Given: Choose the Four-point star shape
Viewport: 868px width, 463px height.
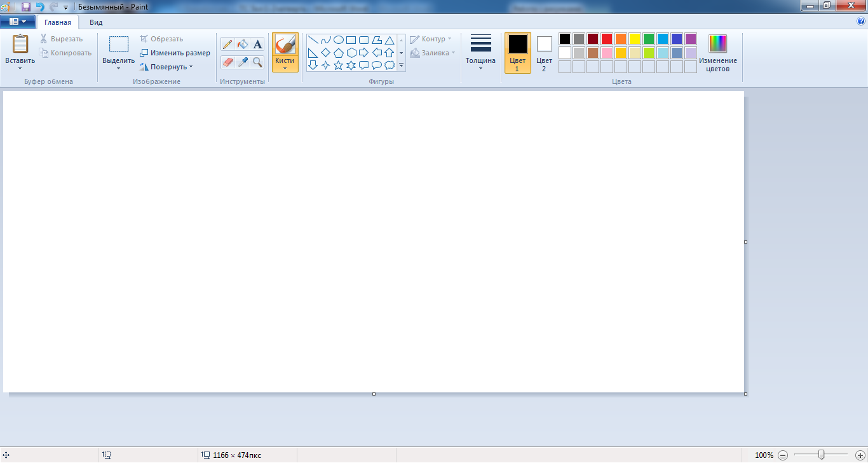Looking at the screenshot, I should pyautogui.click(x=325, y=65).
